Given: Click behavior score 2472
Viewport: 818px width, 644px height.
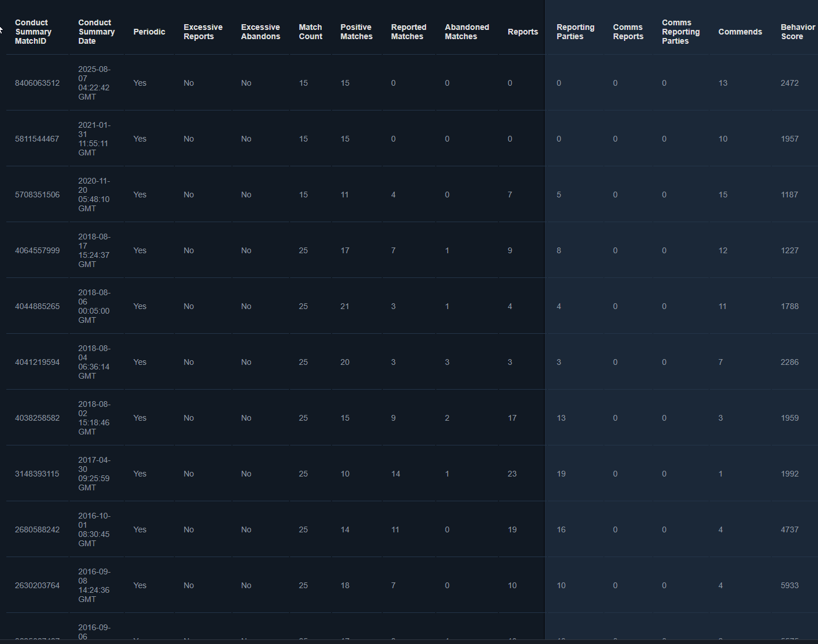Looking at the screenshot, I should (x=790, y=83).
